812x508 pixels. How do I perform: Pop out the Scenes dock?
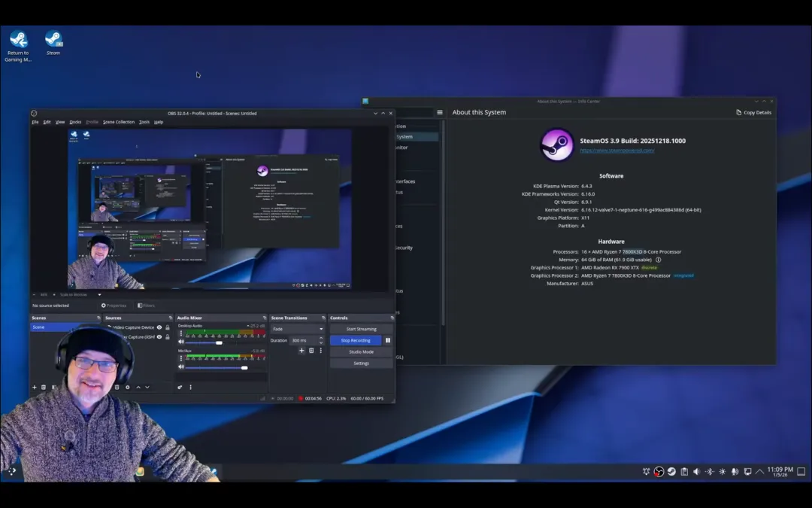click(x=98, y=318)
